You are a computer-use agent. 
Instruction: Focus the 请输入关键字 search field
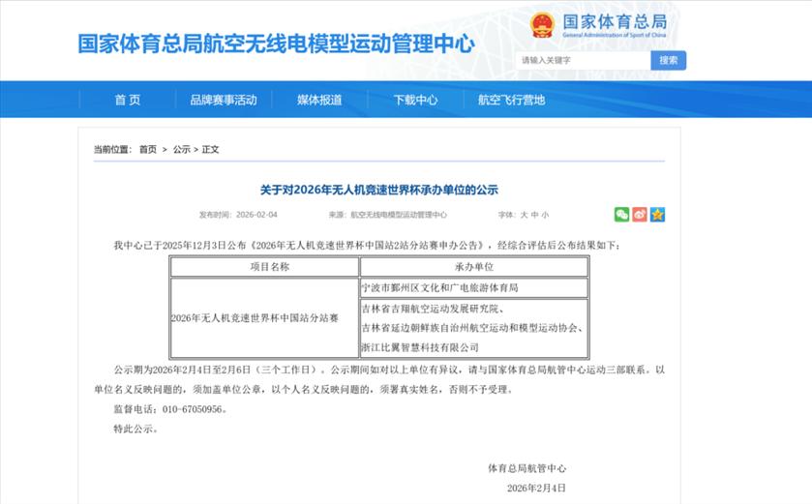pyautogui.click(x=582, y=60)
